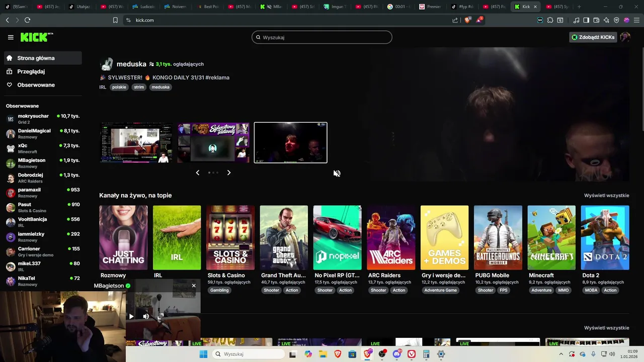Open a new browser tab
The width and height of the screenshot is (644, 362).
[x=579, y=7]
